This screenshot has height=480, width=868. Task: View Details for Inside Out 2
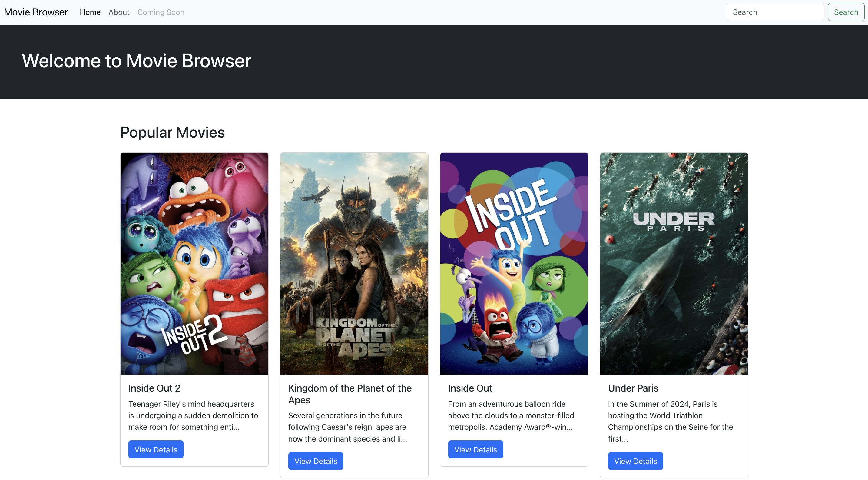(x=156, y=449)
